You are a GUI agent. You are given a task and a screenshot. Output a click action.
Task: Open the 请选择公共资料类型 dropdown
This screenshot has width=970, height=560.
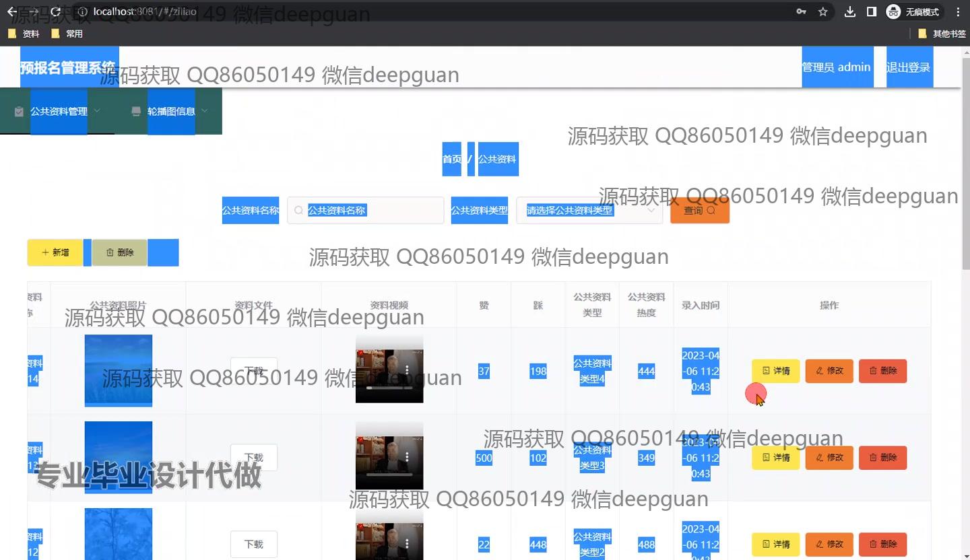point(589,210)
